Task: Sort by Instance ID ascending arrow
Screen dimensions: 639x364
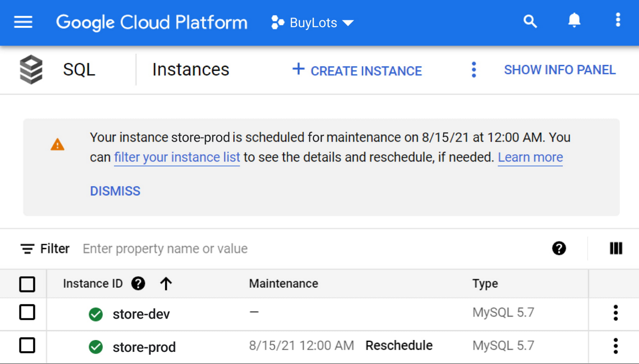Action: pyautogui.click(x=166, y=284)
